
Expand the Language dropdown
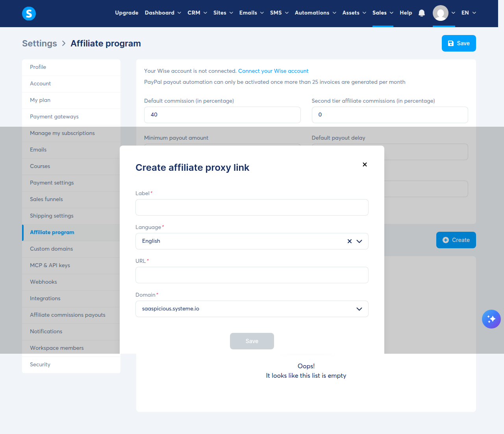[359, 241]
